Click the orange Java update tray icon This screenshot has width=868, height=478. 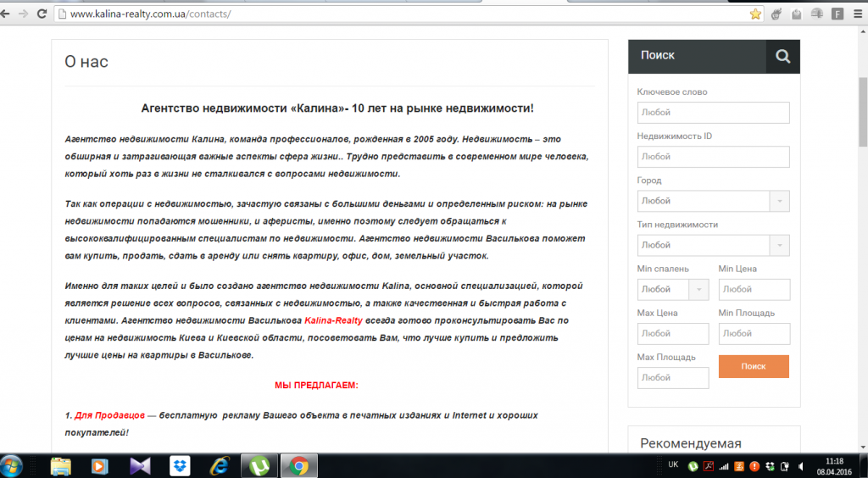pyautogui.click(x=738, y=466)
